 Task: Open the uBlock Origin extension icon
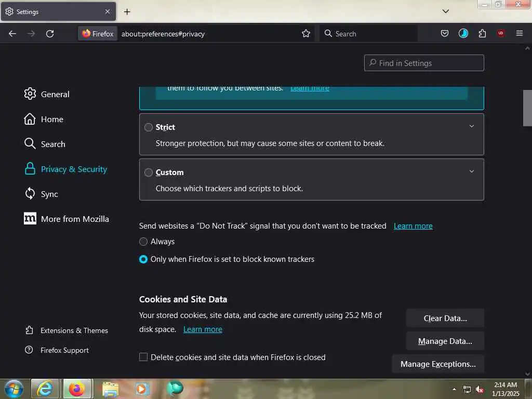(x=501, y=33)
